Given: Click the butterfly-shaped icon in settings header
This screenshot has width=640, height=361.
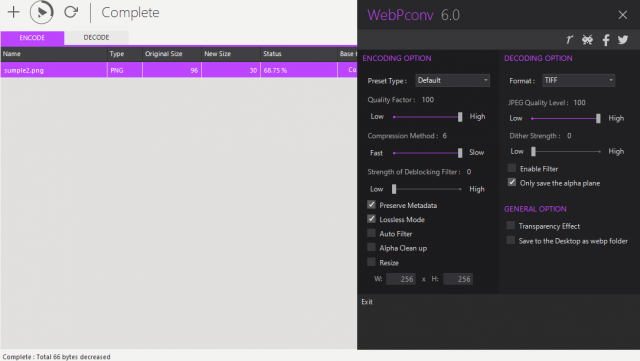Looking at the screenshot, I should click(587, 40).
